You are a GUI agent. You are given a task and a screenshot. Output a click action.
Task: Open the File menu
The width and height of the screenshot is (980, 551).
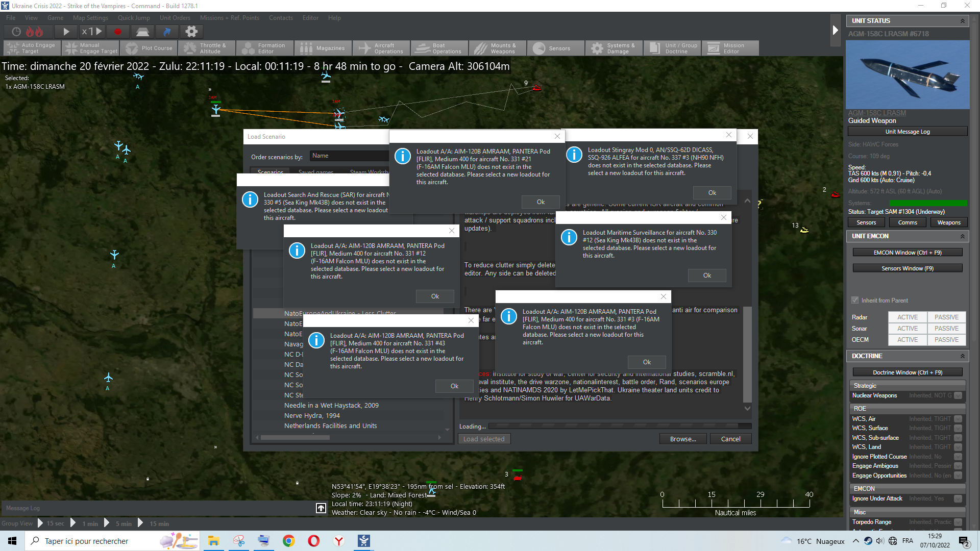[11, 18]
